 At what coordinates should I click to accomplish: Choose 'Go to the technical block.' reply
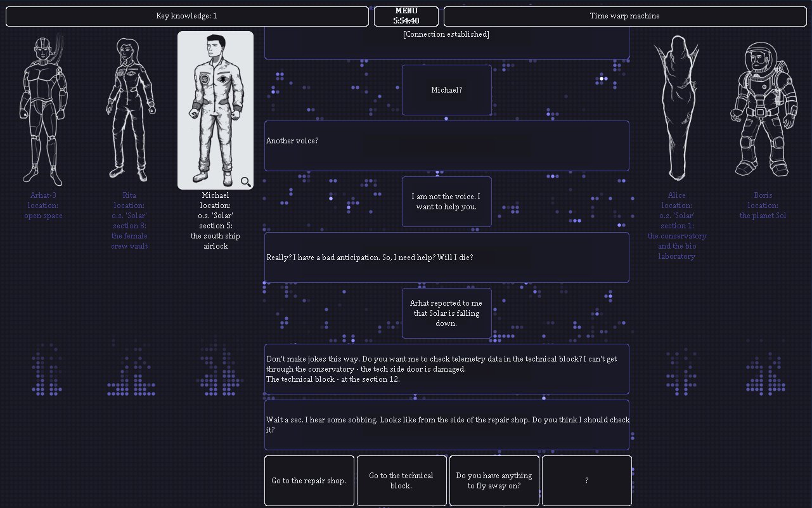(x=401, y=481)
